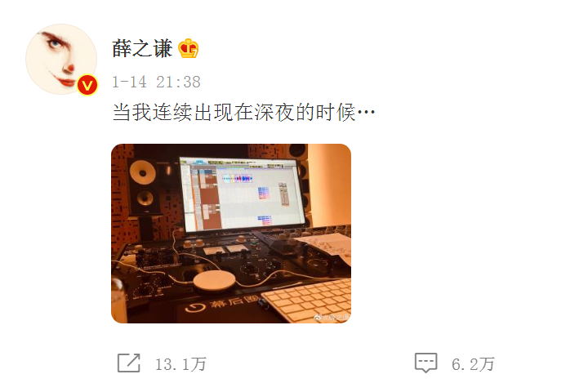Click the @薛之谦 watermark text in photo

[x=336, y=317]
